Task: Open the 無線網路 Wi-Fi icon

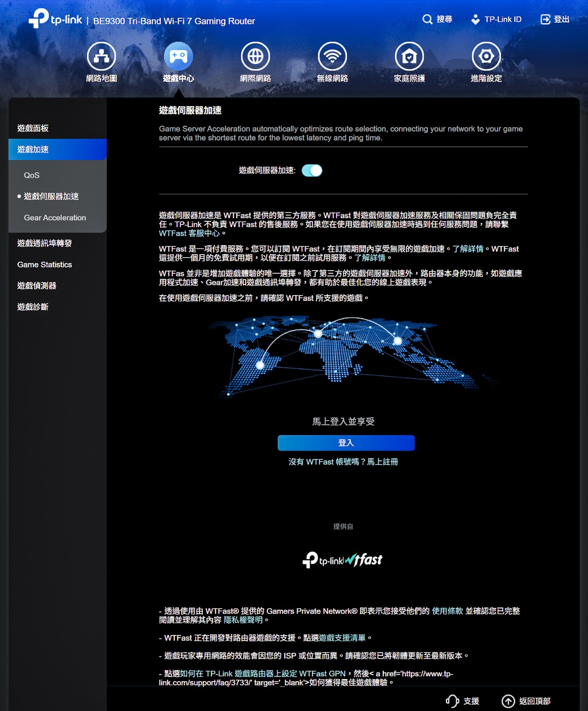Action: [x=332, y=56]
